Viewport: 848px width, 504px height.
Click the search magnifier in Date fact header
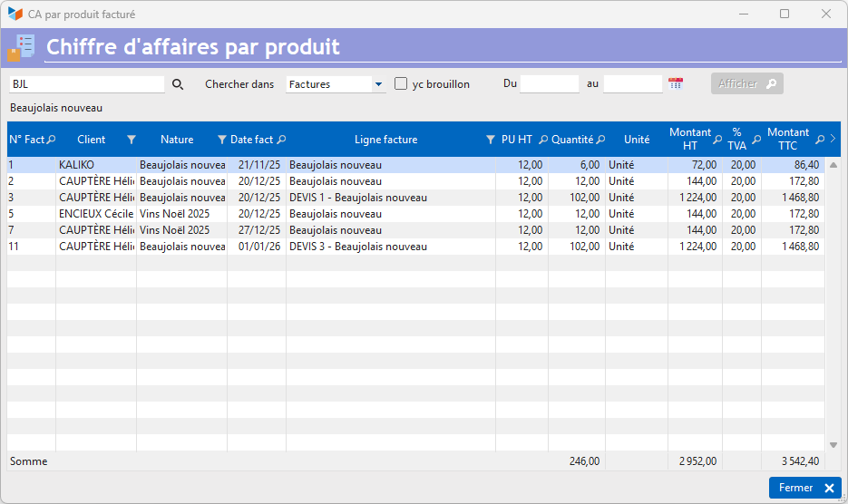[281, 140]
